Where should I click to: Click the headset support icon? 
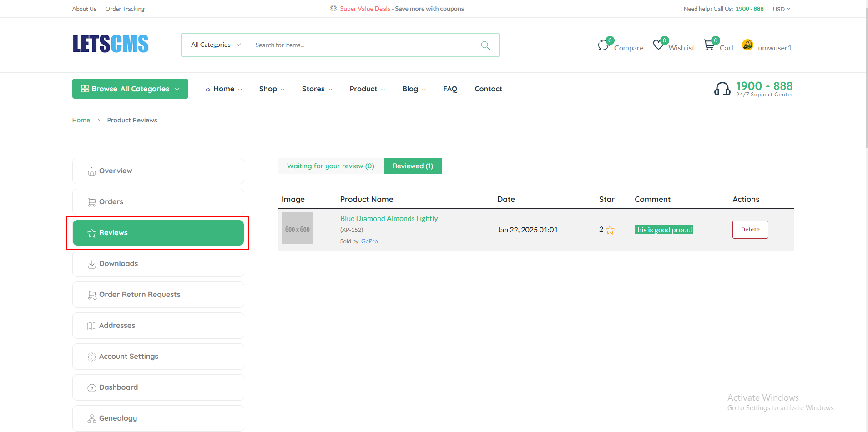point(722,89)
